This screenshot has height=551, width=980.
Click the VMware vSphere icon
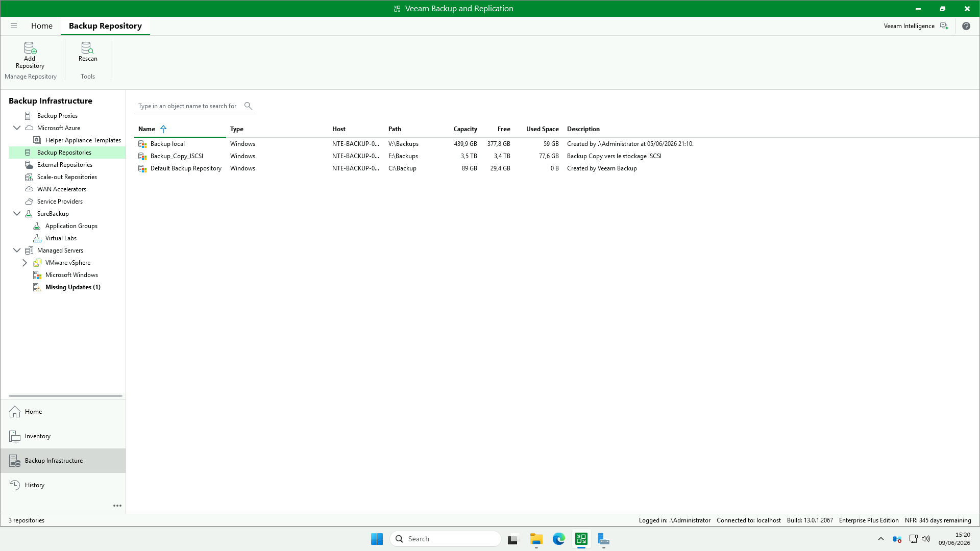(x=37, y=263)
